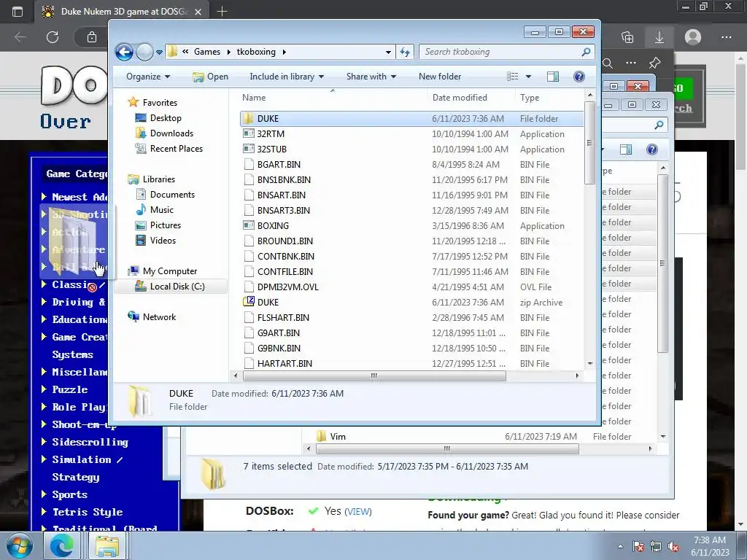Select Local Disk (C:) in navigation pane
Image resolution: width=747 pixels, height=560 pixels.
[x=171, y=286]
